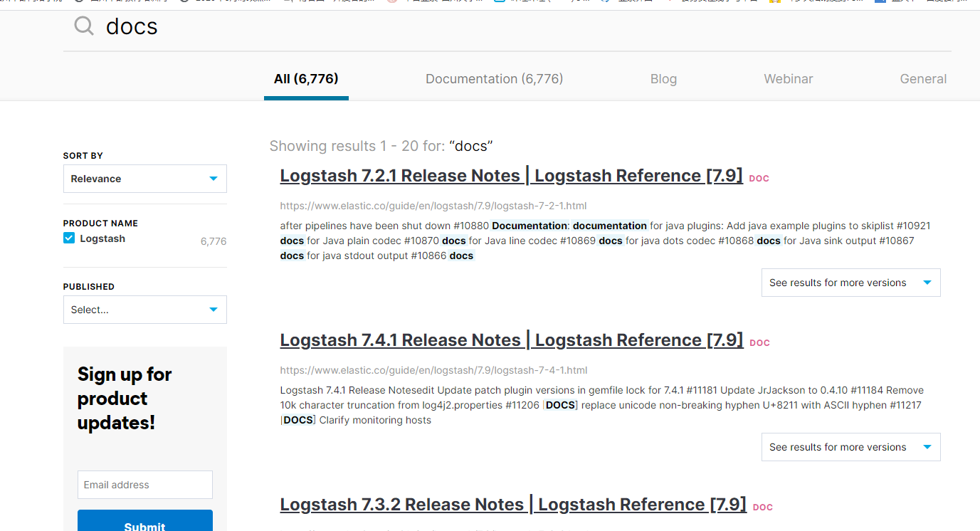This screenshot has width=980, height=531.
Task: Expand the Published Select... dropdown
Action: (x=145, y=310)
